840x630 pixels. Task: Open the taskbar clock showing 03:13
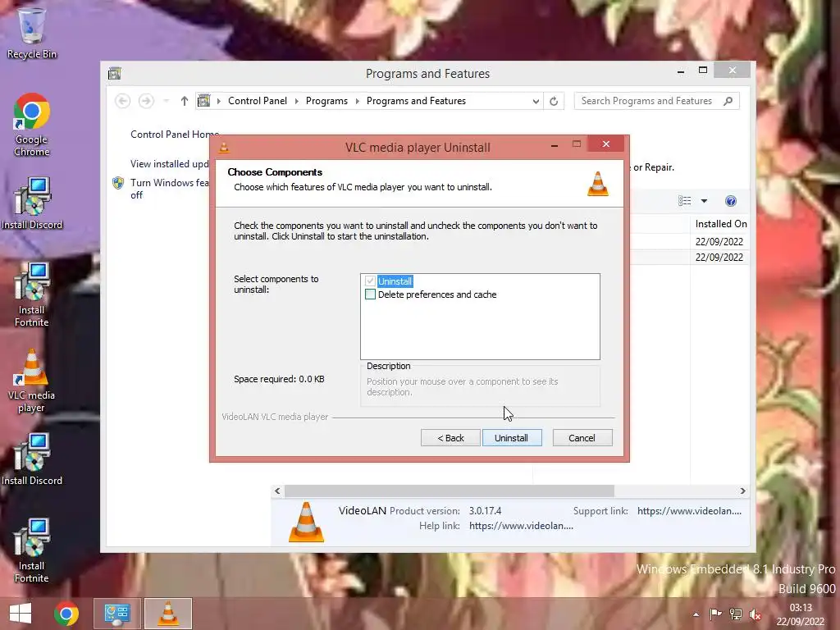[801, 614]
